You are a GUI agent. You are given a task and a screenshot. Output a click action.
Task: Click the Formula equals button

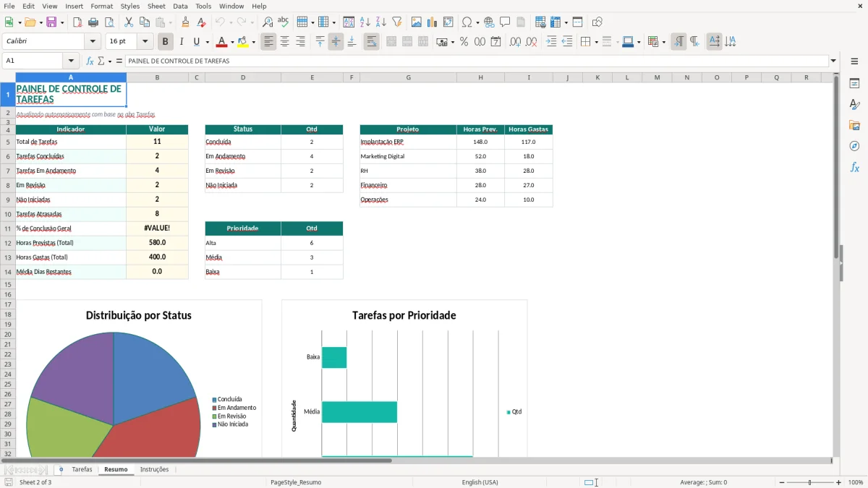point(119,61)
